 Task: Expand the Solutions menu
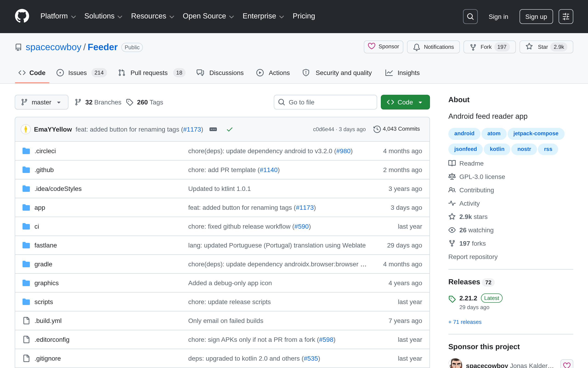pyautogui.click(x=103, y=16)
